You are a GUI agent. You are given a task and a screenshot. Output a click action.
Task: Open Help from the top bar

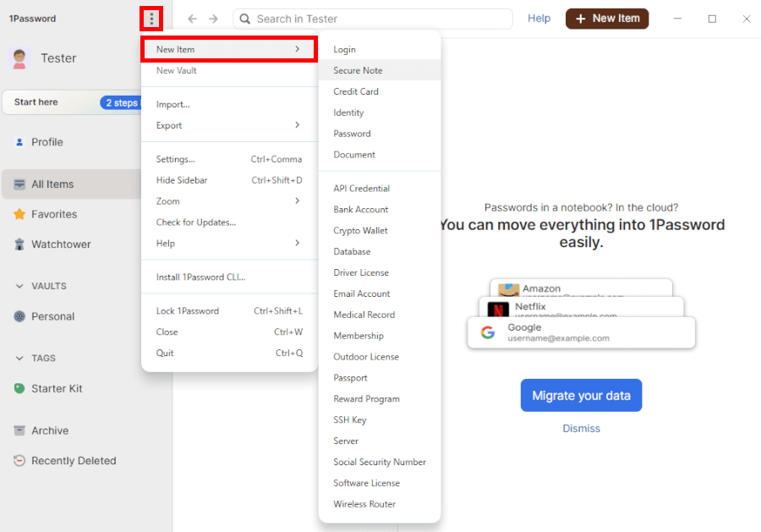click(539, 18)
